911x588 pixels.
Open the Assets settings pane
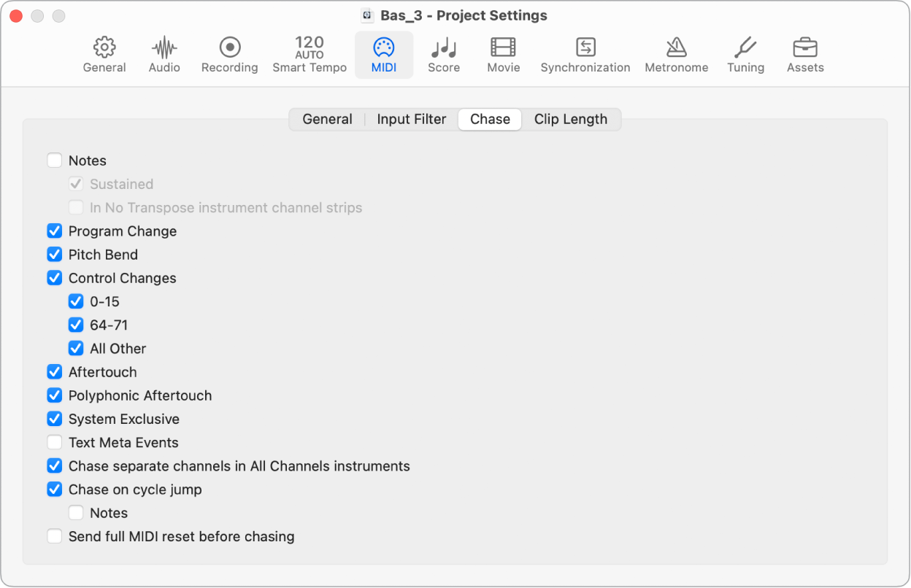[x=804, y=54]
